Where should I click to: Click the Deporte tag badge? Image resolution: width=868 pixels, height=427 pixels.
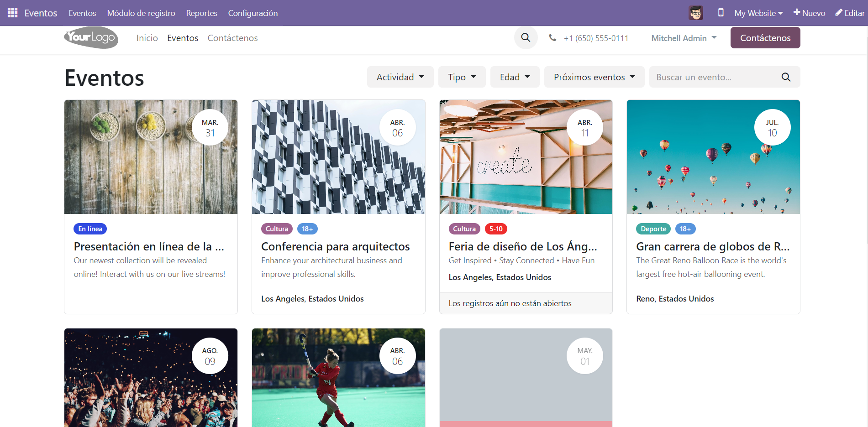click(x=653, y=229)
